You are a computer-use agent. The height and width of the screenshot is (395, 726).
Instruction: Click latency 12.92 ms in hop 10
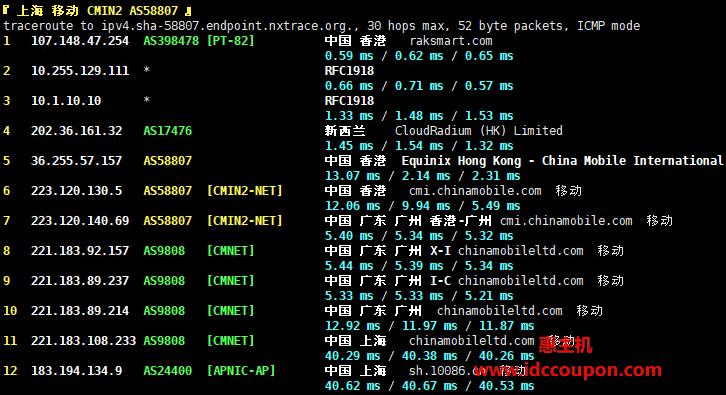352,326
